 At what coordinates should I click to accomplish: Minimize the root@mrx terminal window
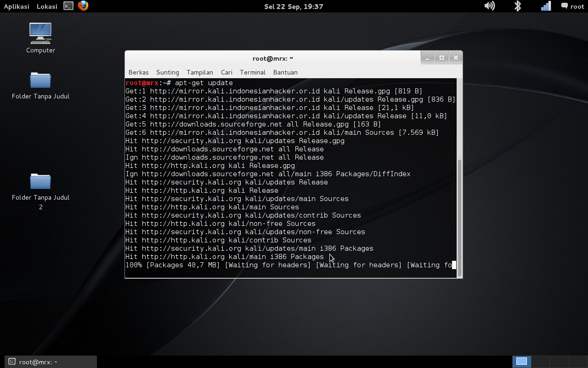pos(428,57)
